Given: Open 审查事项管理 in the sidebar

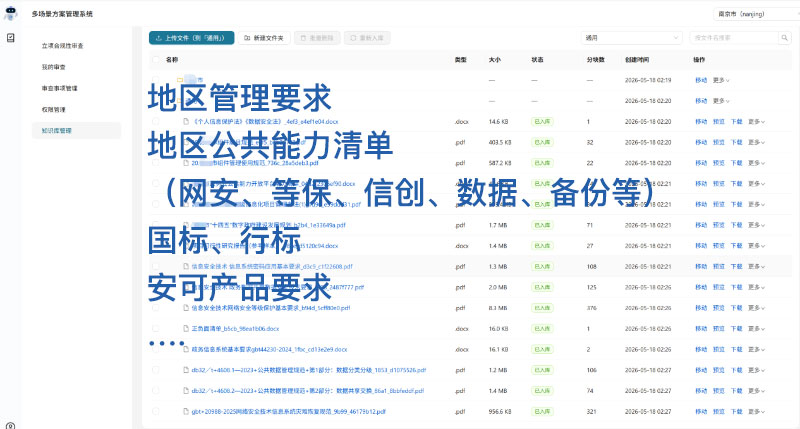Looking at the screenshot, I should pos(59,88).
